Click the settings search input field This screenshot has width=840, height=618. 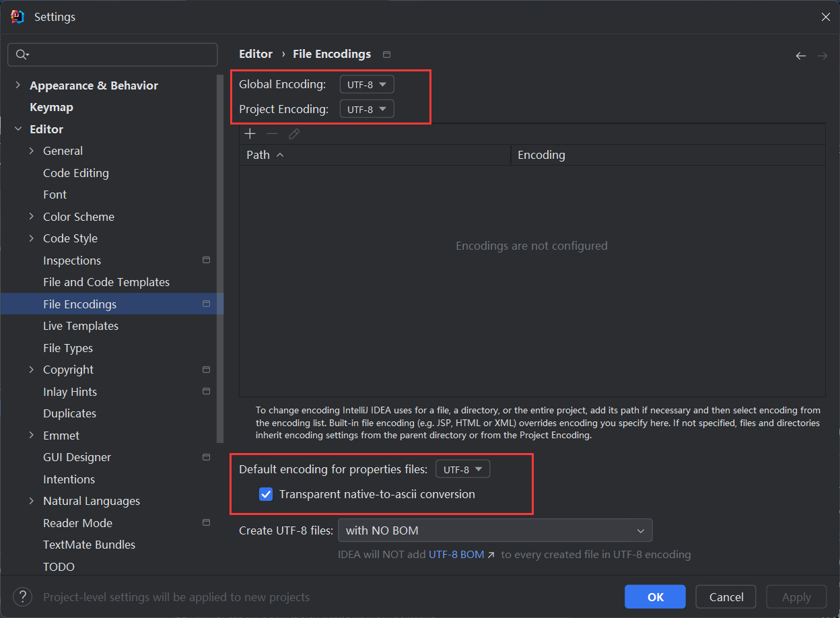tap(112, 55)
